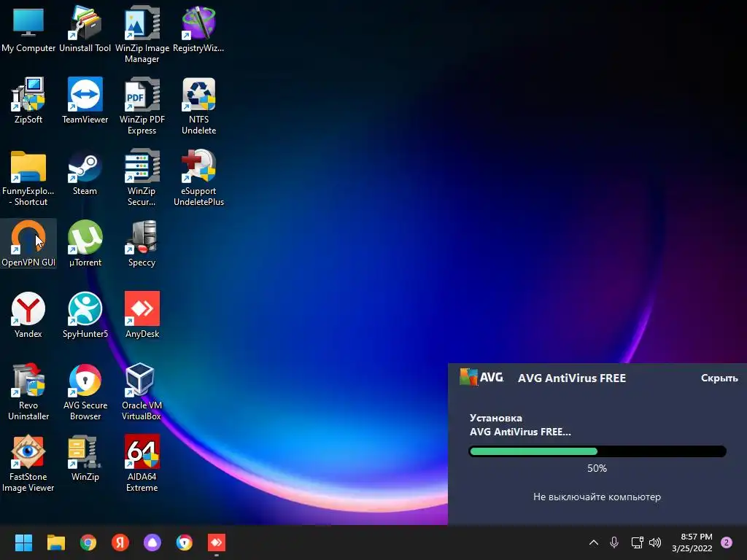Click Скрыть to hide AVG installer
This screenshot has height=560, width=747.
(x=719, y=378)
